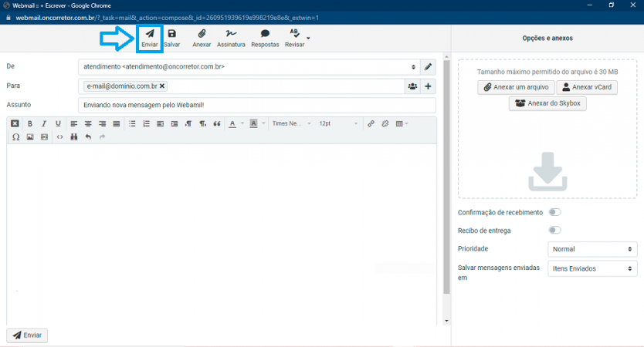This screenshot has width=644, height=347.
Task: Insert a signature with Assinatura
Action: [231, 38]
